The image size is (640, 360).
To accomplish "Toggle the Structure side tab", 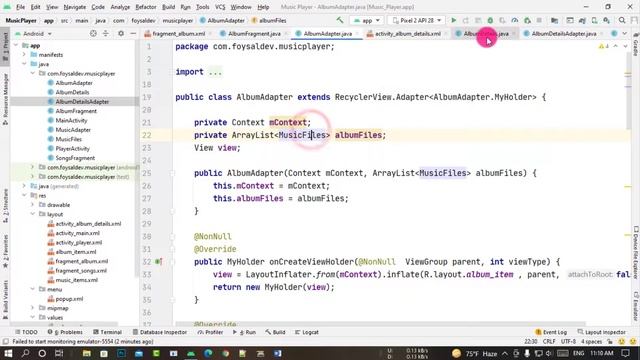I will [x=5, y=206].
